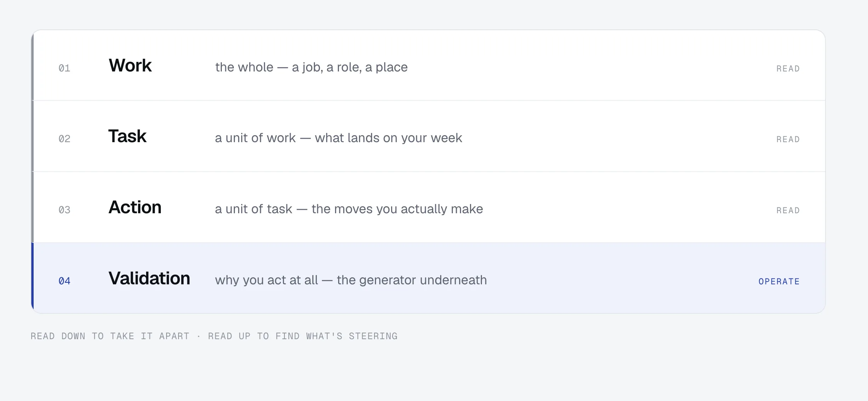Click description 'why you act at all — the generator underneath'
Image resolution: width=868 pixels, height=401 pixels.
(351, 280)
